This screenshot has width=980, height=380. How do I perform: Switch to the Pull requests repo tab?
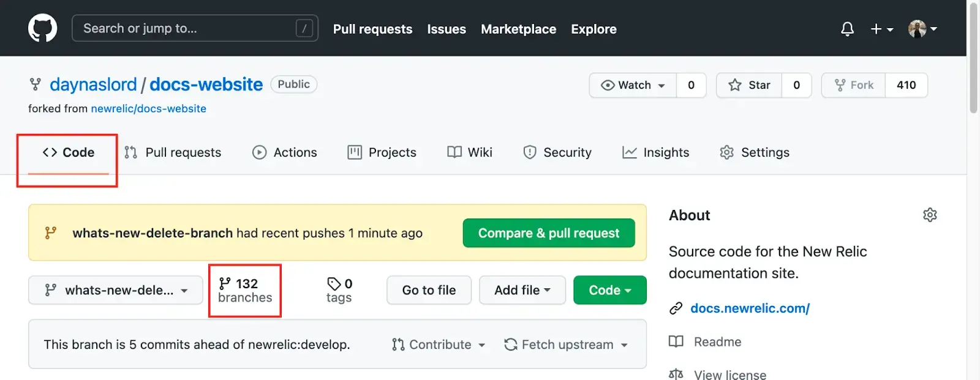[x=173, y=152]
